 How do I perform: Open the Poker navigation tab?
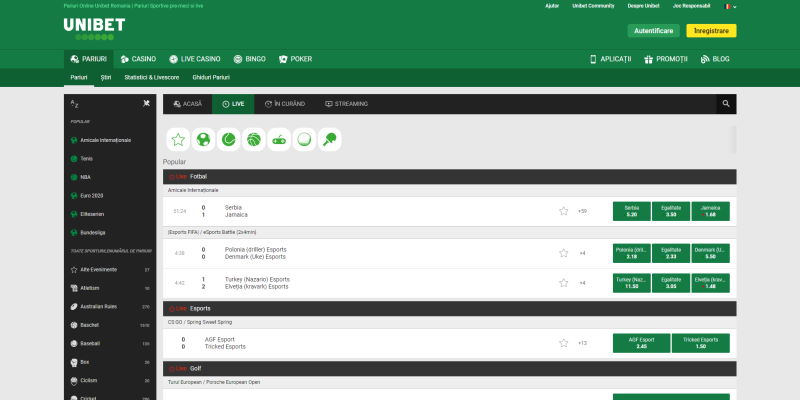[x=295, y=59]
